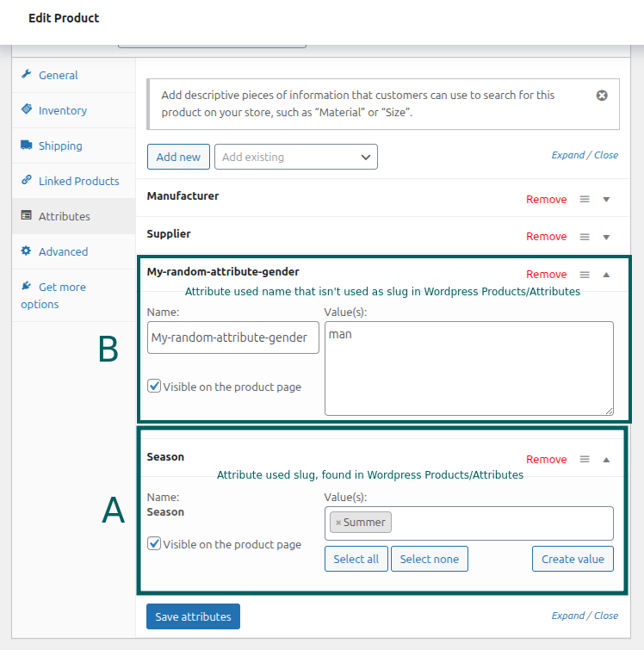The width and height of the screenshot is (644, 650).
Task: Remove the Manufacturer attribute
Action: click(x=546, y=200)
